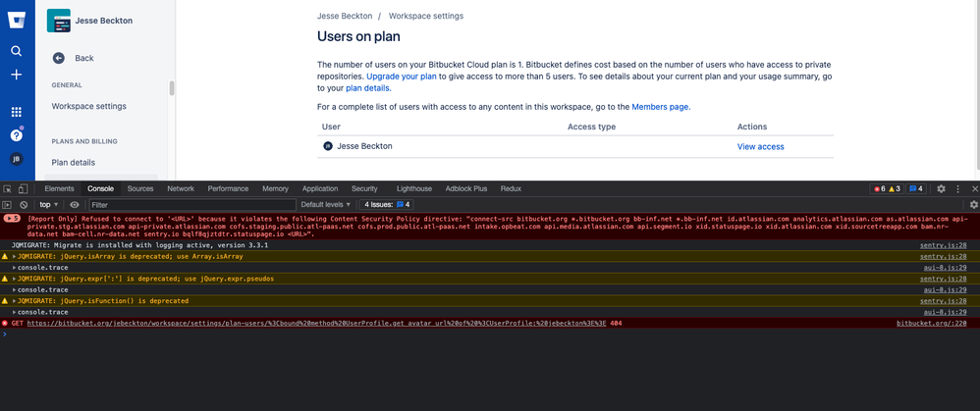Open the Redux tab
Screen dimensions: 980x411
(x=511, y=188)
